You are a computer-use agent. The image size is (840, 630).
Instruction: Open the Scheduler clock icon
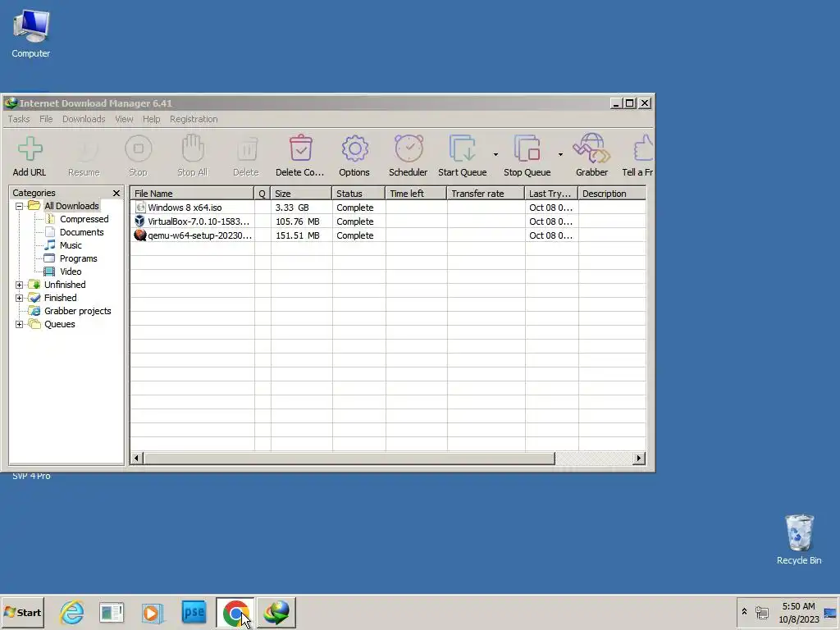[x=409, y=148]
